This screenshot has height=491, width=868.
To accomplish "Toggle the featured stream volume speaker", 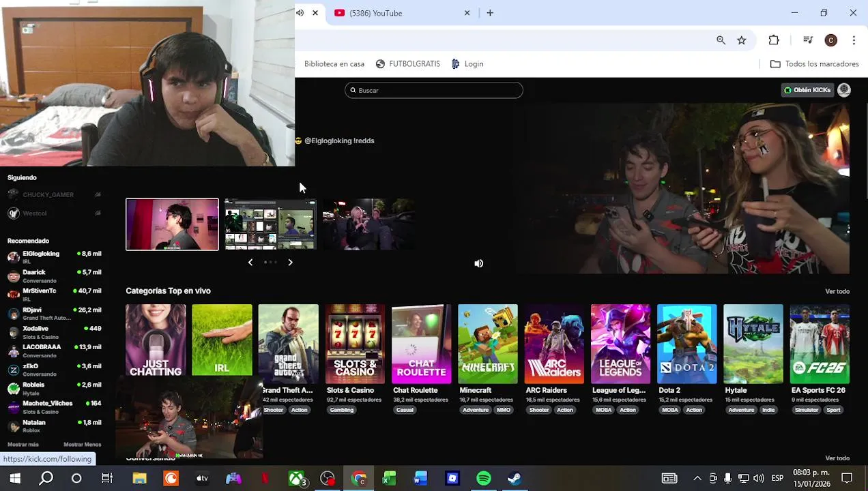I will coord(478,263).
